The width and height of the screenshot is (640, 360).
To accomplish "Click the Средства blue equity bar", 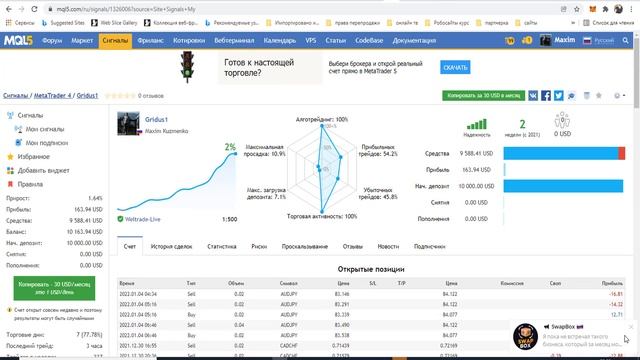I will click(x=561, y=153).
